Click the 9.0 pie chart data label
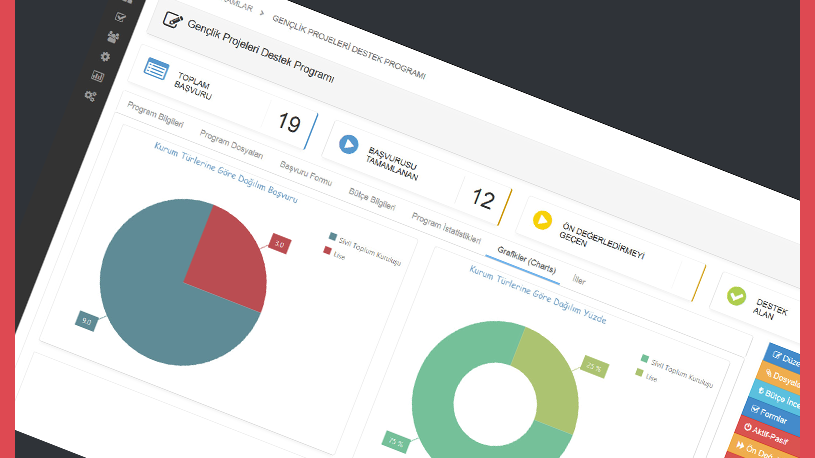The image size is (815, 458). coord(86,322)
